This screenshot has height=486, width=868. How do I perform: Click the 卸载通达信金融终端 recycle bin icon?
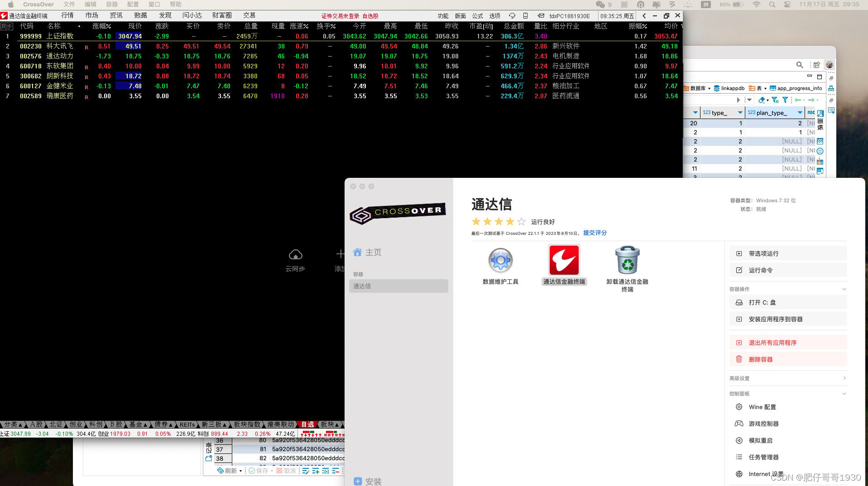click(628, 260)
